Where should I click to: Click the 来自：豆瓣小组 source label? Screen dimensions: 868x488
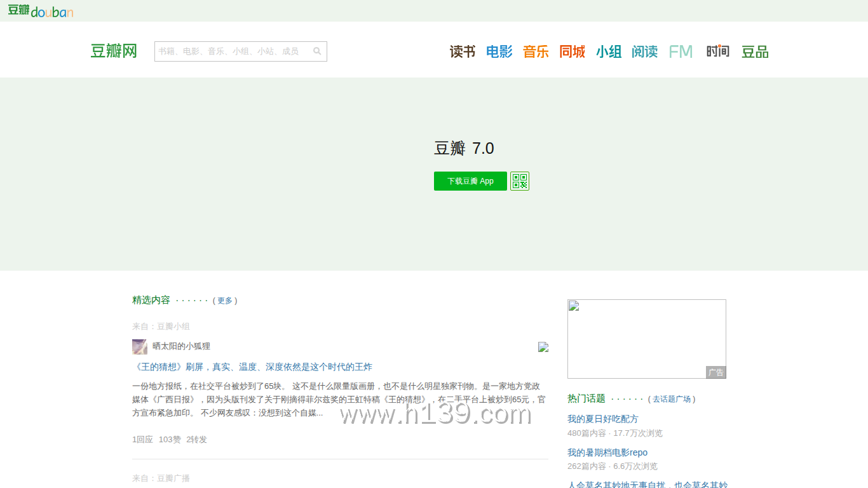click(x=161, y=327)
